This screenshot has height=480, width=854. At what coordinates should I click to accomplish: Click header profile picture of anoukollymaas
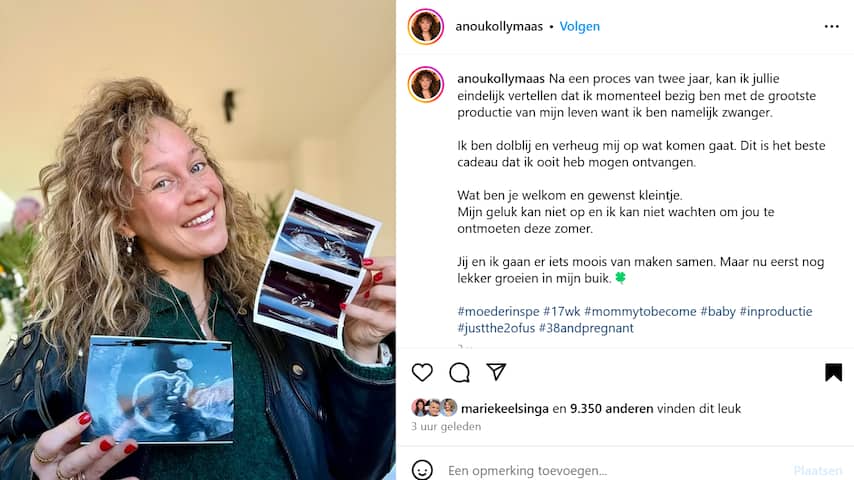[x=426, y=26]
